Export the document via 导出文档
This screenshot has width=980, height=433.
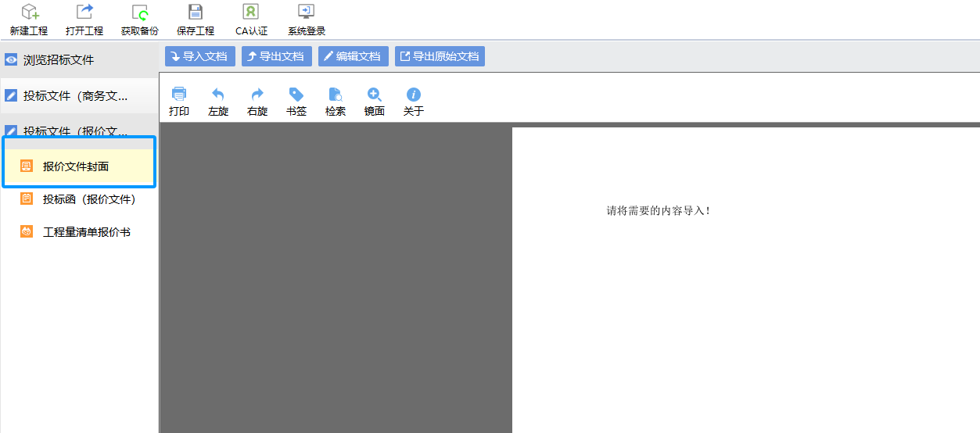coord(277,56)
